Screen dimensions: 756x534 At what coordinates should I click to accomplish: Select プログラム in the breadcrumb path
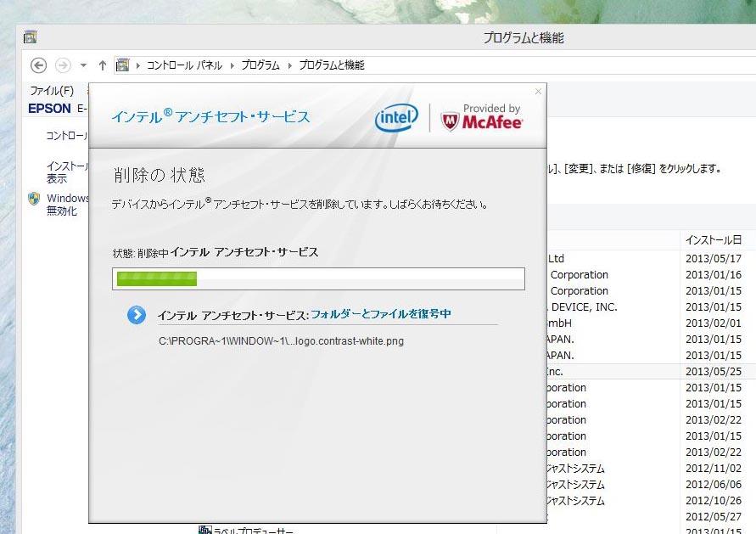click(x=260, y=65)
